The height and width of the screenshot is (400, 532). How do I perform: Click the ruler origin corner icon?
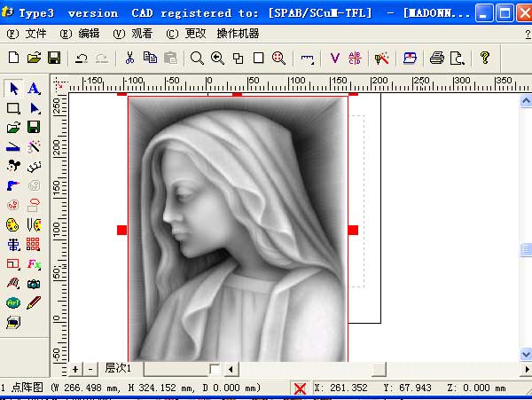pos(60,83)
